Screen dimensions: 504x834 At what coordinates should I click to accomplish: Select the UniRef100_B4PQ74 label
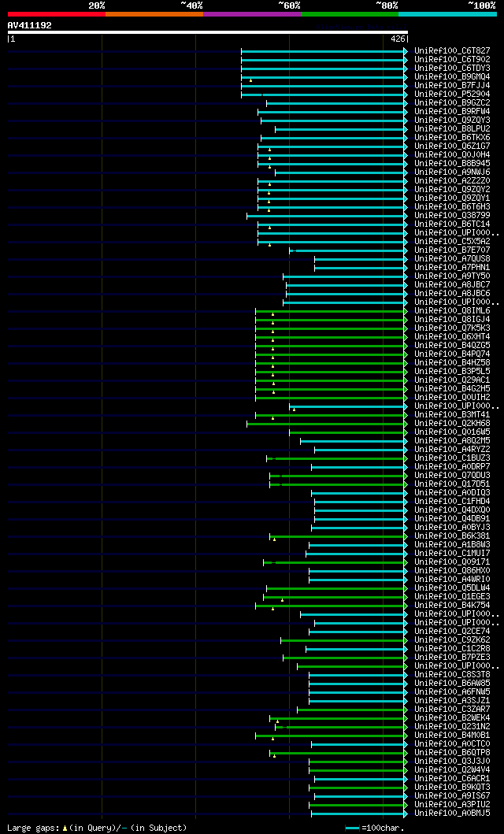pos(453,354)
